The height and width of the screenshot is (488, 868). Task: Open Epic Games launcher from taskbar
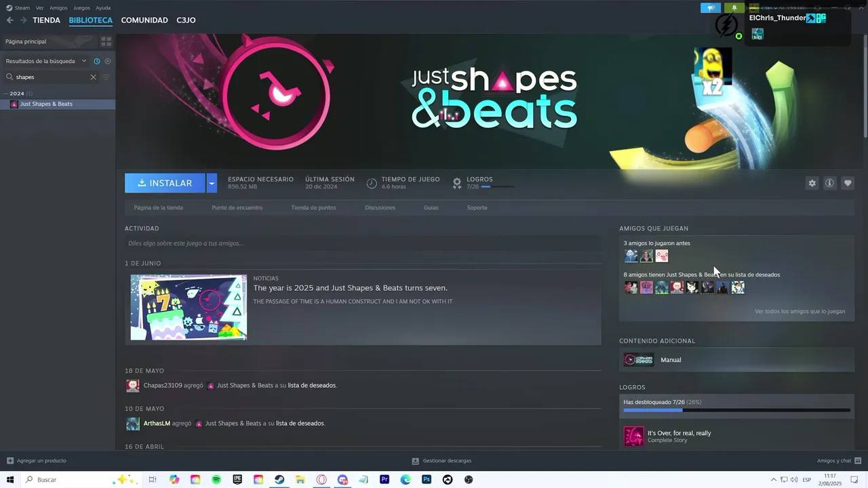[237, 480]
